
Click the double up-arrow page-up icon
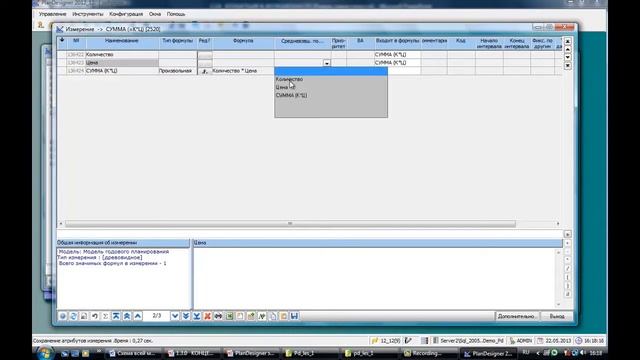coord(127,316)
